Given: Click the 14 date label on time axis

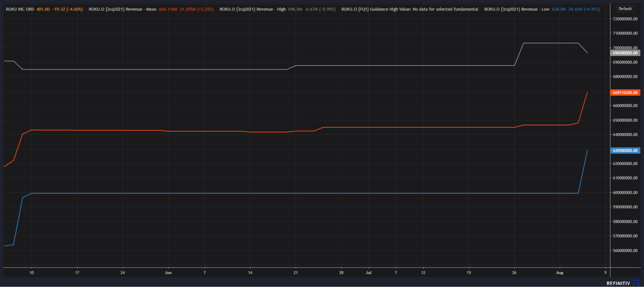Looking at the screenshot, I should pos(250,273).
